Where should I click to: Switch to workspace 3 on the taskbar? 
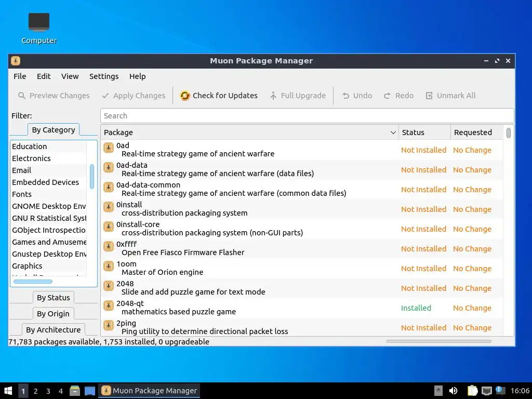pos(48,391)
